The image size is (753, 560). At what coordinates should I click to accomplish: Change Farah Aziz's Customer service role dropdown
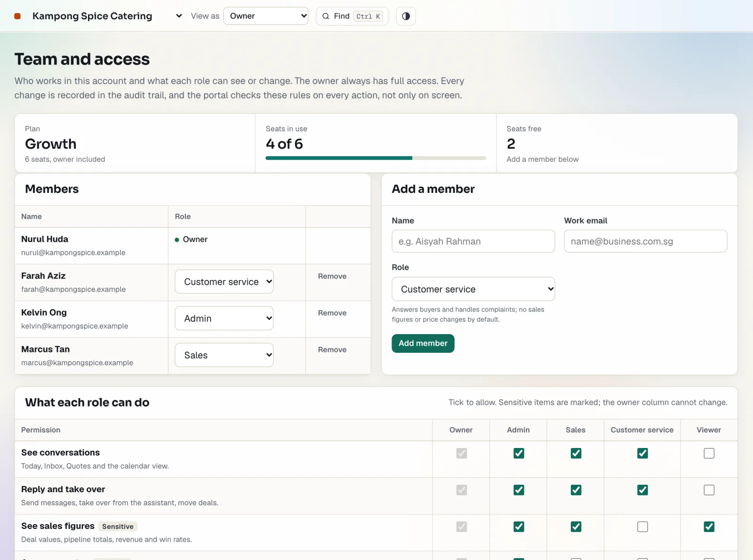(x=224, y=281)
